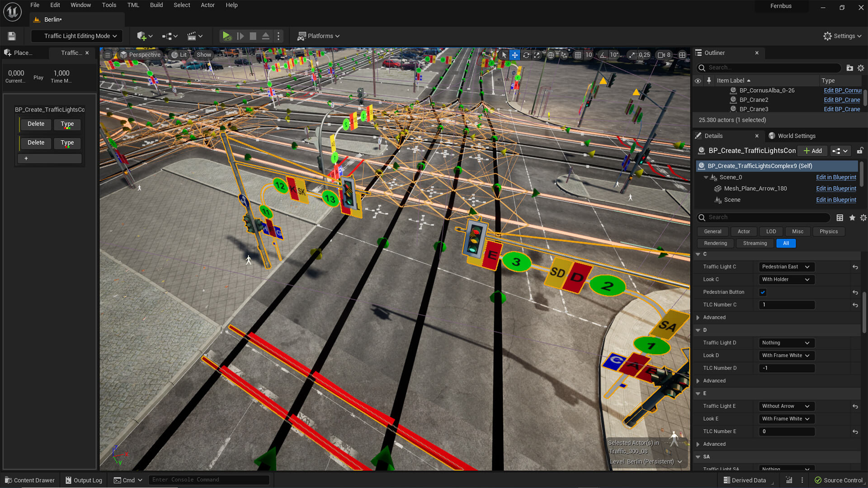Uncheck the Pedestrian Button checkbox

point(763,292)
